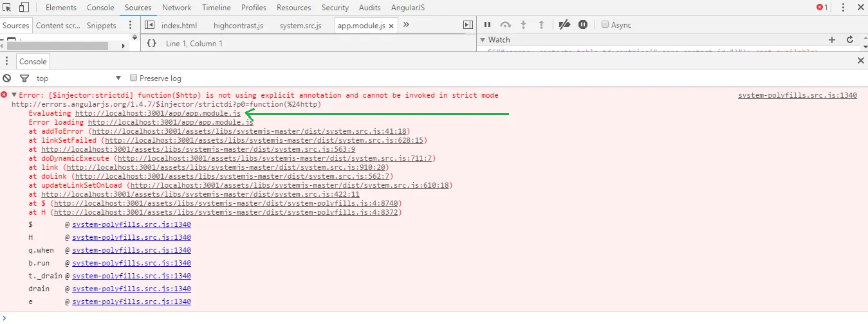Open the Timeline panel tab
The image size is (868, 324).
point(216,8)
